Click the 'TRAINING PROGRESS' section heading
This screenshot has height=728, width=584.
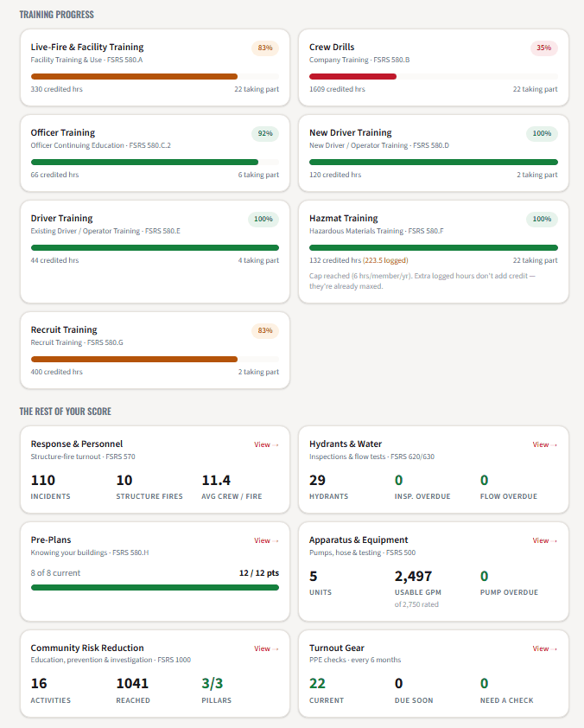coord(57,15)
